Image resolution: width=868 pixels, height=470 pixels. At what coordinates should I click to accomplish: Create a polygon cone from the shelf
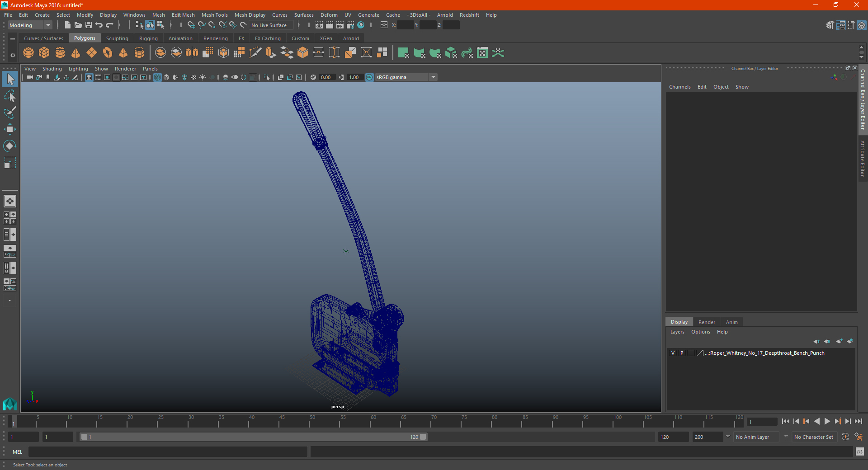(76, 53)
